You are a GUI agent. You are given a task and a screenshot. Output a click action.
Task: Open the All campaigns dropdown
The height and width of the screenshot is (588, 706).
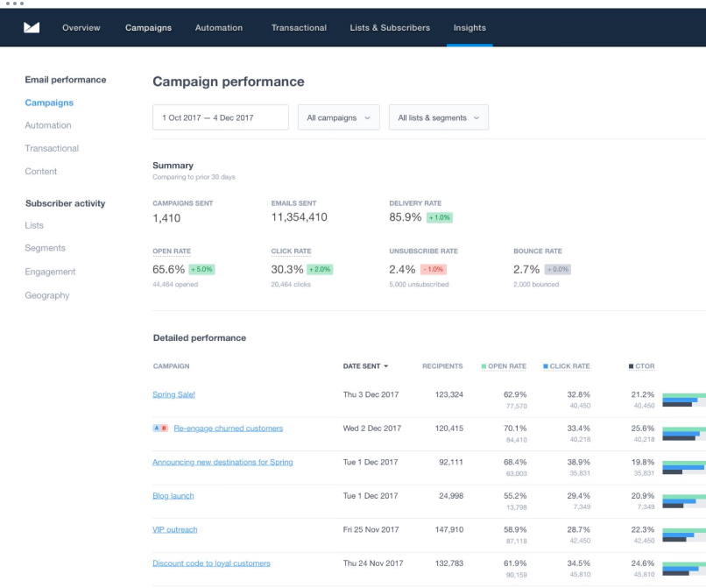(x=339, y=117)
